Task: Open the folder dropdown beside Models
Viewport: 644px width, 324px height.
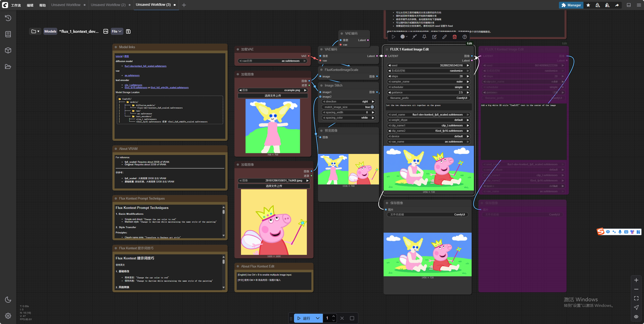Action: [36, 31]
